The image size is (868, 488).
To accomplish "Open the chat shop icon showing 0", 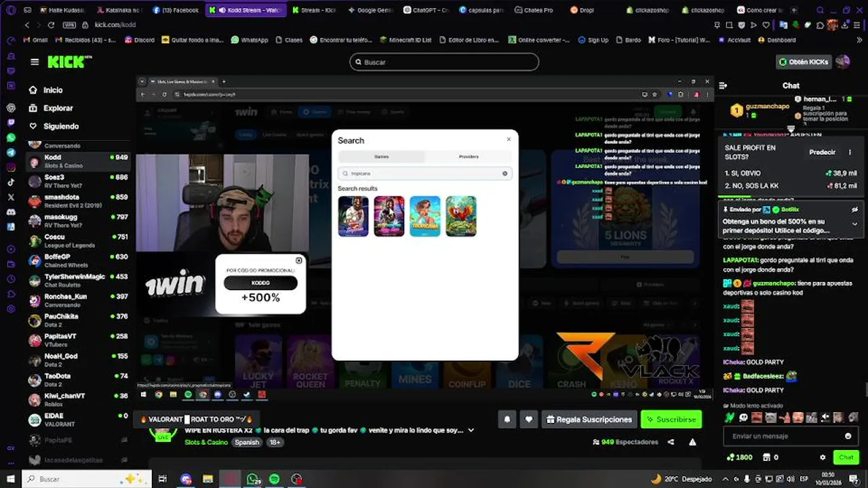I will click(770, 457).
